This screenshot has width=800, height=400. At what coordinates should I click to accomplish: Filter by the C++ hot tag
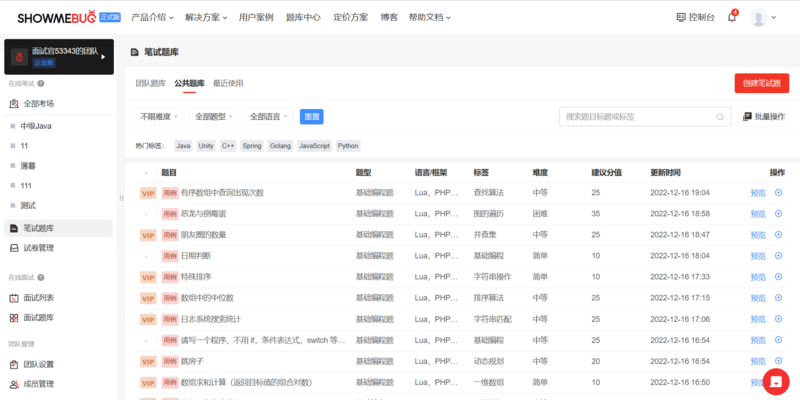pyautogui.click(x=228, y=146)
